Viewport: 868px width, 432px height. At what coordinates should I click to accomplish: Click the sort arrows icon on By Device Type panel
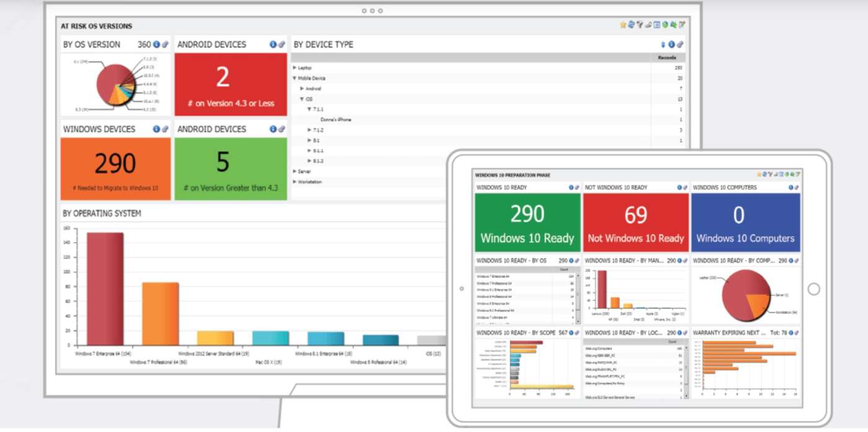tap(663, 45)
